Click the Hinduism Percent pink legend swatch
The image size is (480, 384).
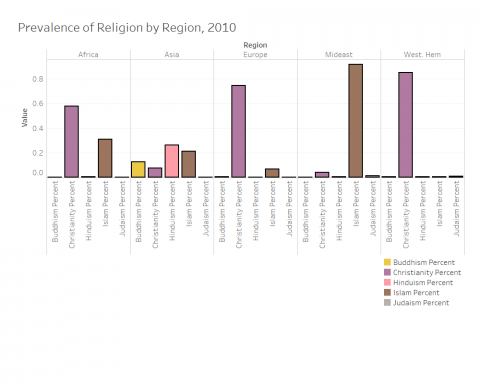coord(387,283)
